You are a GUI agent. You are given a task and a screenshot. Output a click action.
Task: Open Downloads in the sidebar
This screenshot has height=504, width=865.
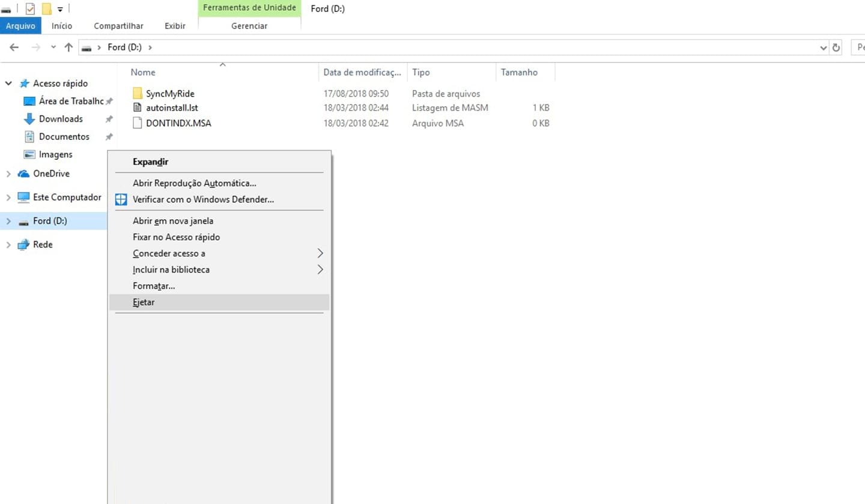(x=61, y=119)
